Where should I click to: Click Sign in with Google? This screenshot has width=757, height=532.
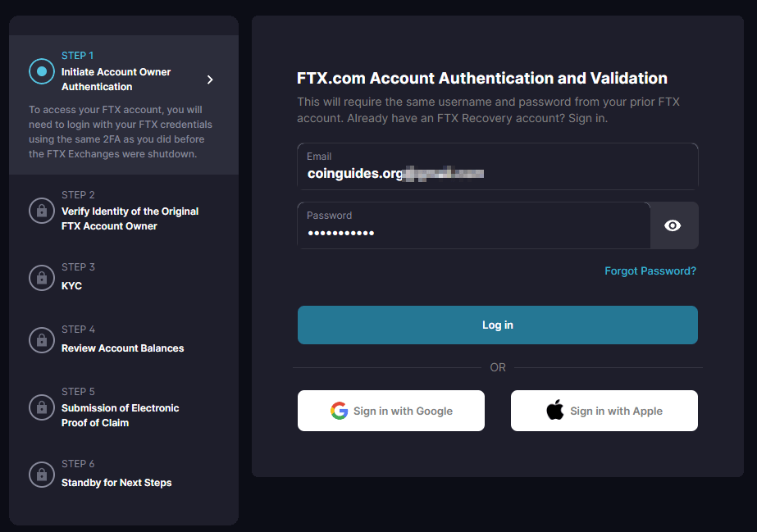tap(391, 411)
